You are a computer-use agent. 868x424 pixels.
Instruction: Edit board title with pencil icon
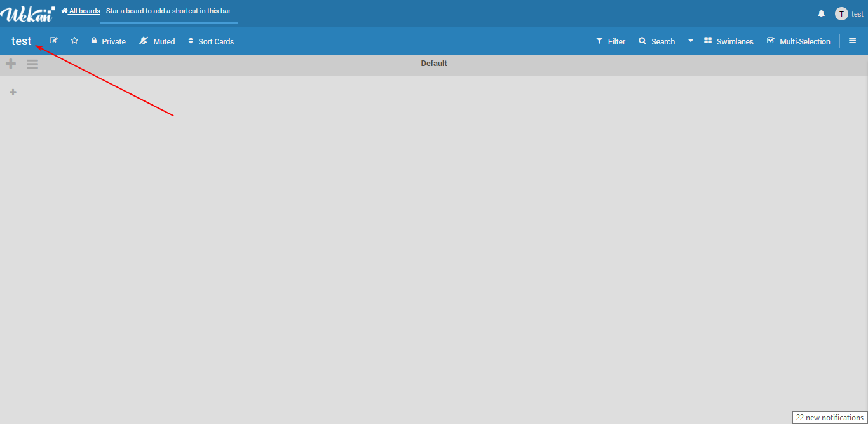[x=53, y=41]
